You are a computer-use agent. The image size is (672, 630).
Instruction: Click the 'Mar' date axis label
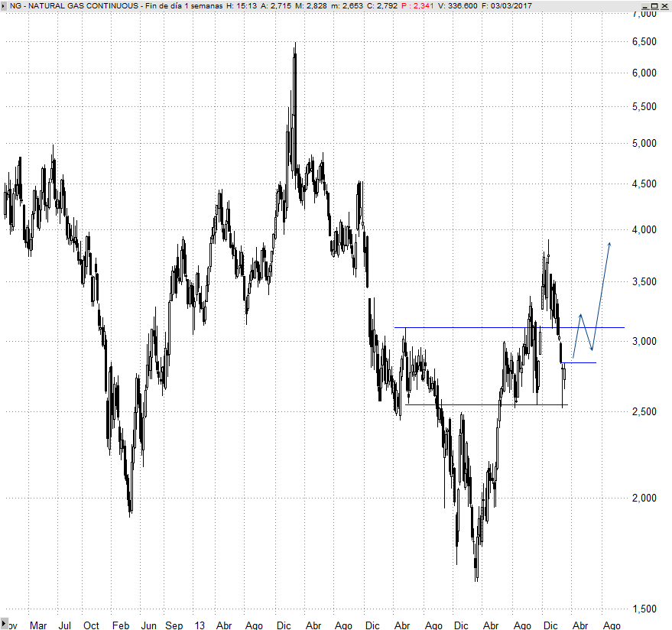[x=38, y=625]
